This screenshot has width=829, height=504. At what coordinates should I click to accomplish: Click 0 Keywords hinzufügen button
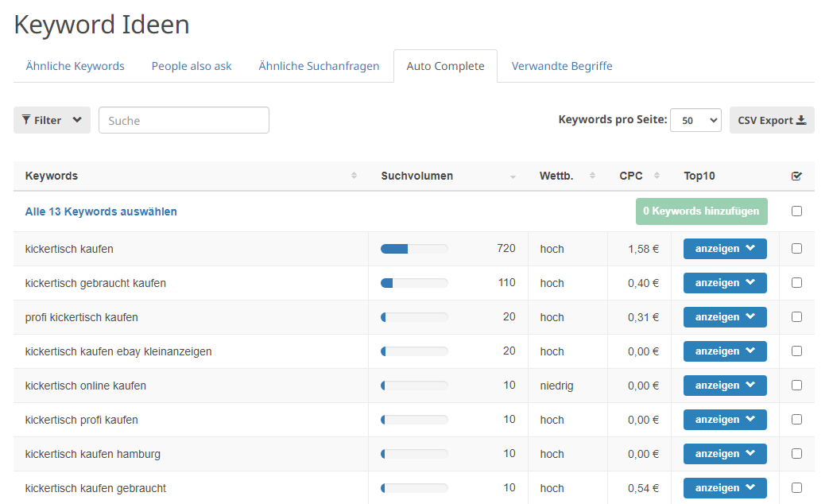(702, 211)
